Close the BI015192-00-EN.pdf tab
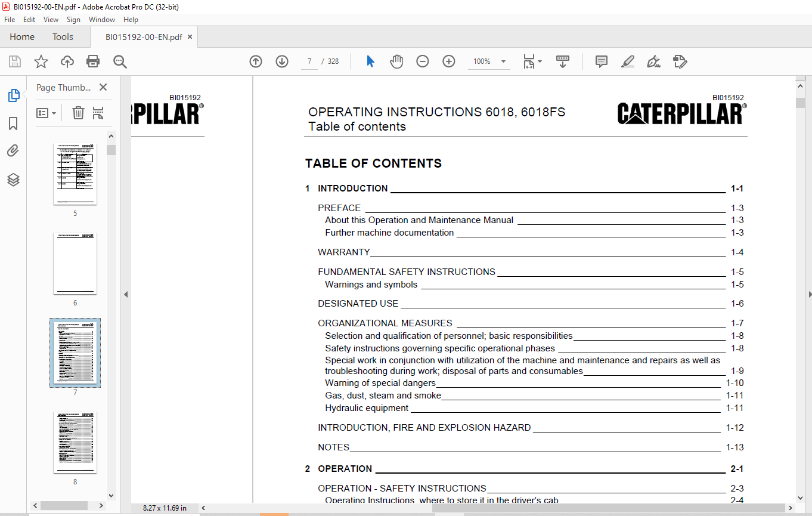 (190, 37)
